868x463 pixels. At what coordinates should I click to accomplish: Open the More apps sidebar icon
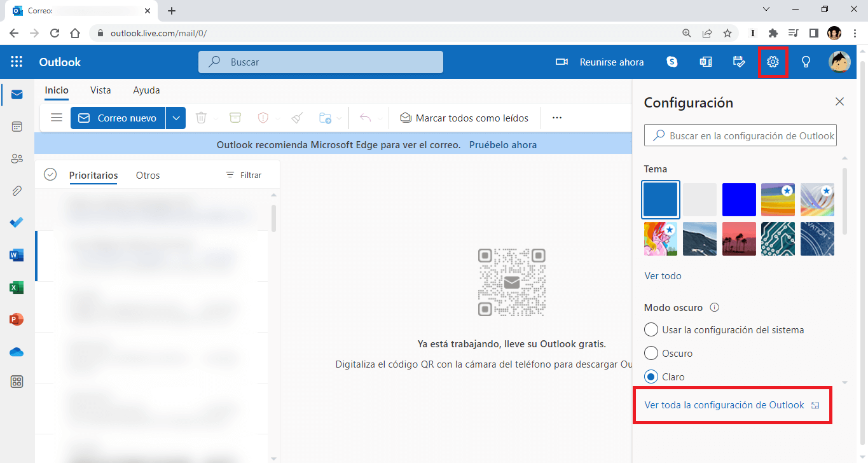[17, 382]
